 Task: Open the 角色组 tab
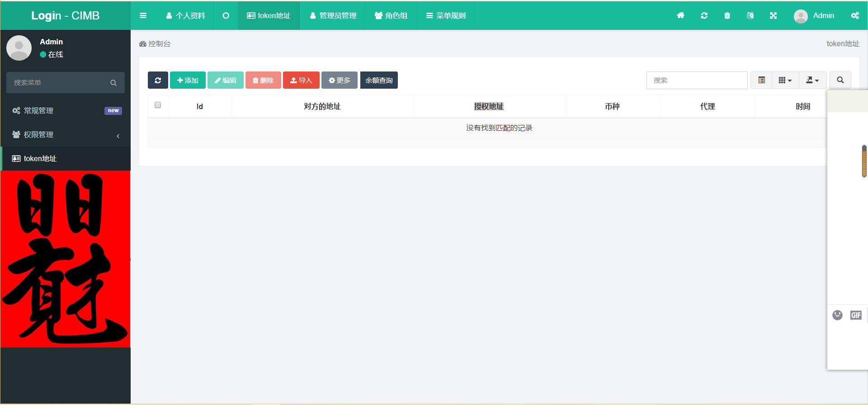(x=391, y=15)
